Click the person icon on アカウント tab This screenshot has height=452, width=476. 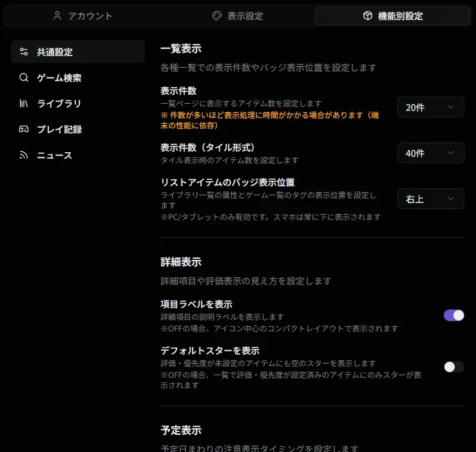pos(57,15)
